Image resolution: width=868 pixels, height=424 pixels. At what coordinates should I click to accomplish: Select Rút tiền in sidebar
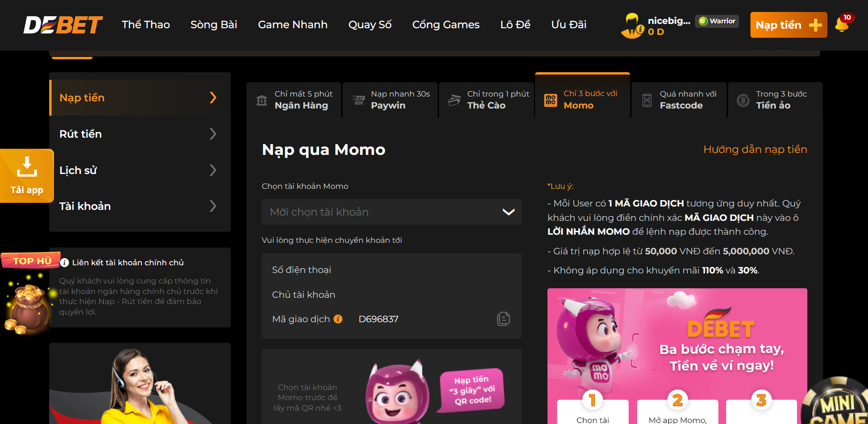coord(140,134)
